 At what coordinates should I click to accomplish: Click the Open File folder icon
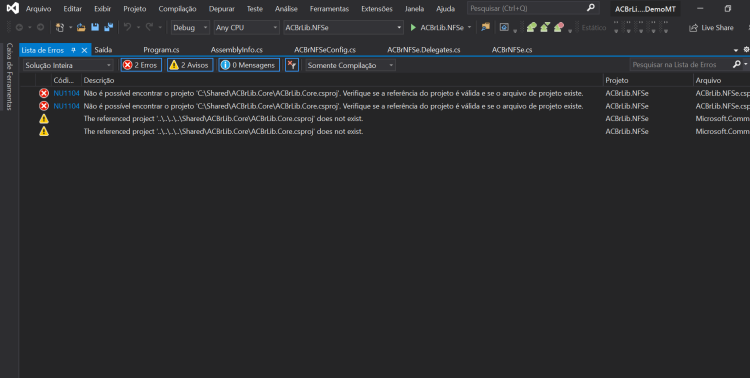click(x=81, y=28)
